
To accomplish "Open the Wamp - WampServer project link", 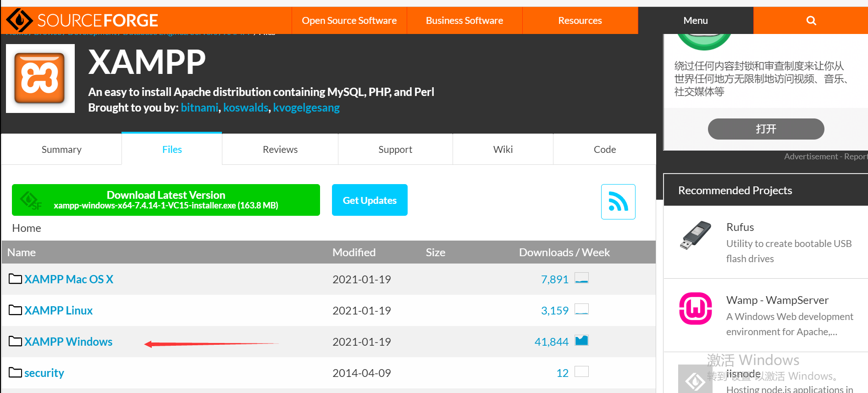I will tap(777, 300).
